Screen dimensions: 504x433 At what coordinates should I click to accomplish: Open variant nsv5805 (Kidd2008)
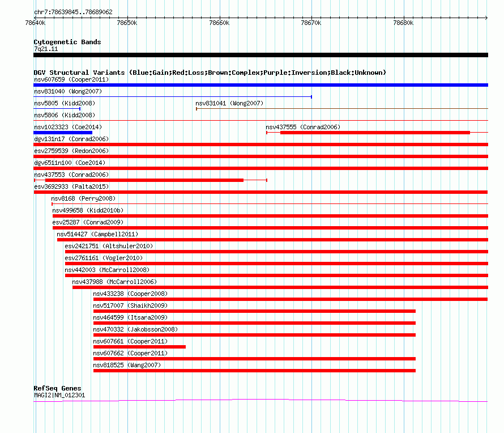pos(65,103)
